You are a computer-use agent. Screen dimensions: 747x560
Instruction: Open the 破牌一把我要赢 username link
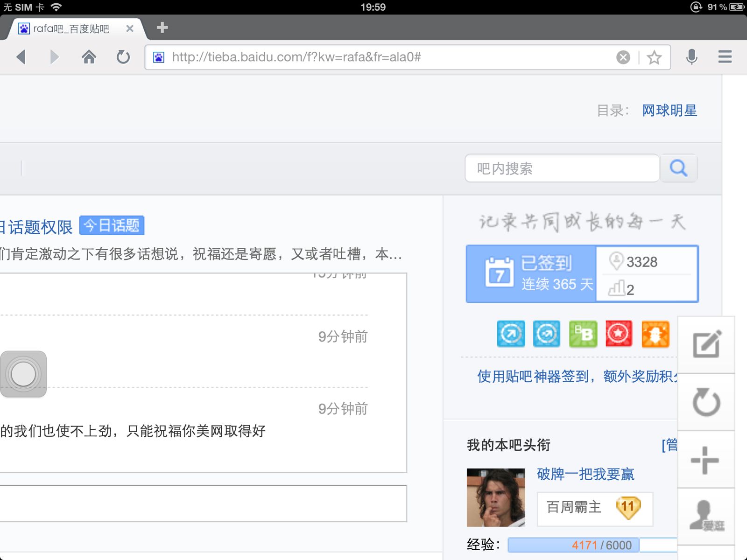[x=585, y=474]
